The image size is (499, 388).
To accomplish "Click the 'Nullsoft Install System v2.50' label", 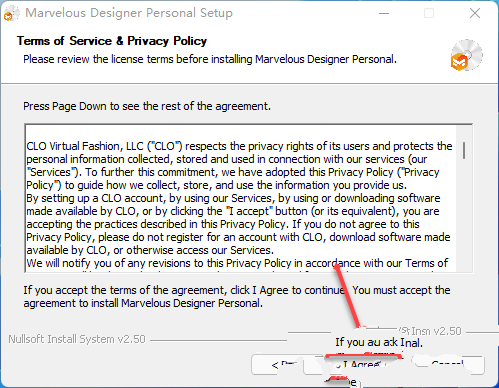I will 77,339.
